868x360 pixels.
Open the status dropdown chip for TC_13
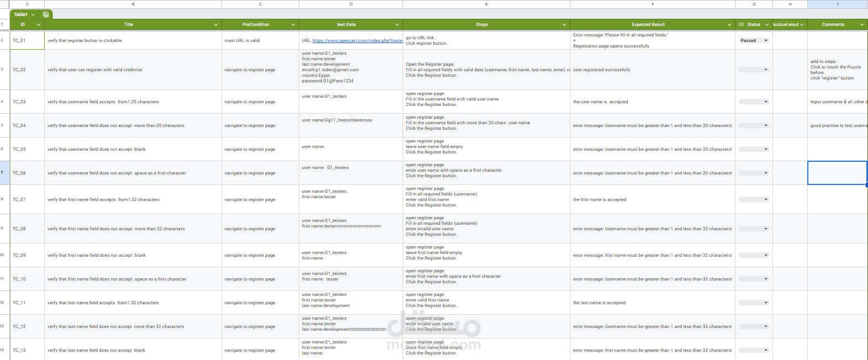[x=754, y=350]
